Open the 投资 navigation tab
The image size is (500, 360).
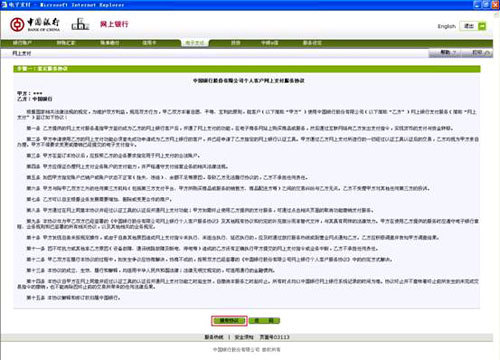pos(236,43)
